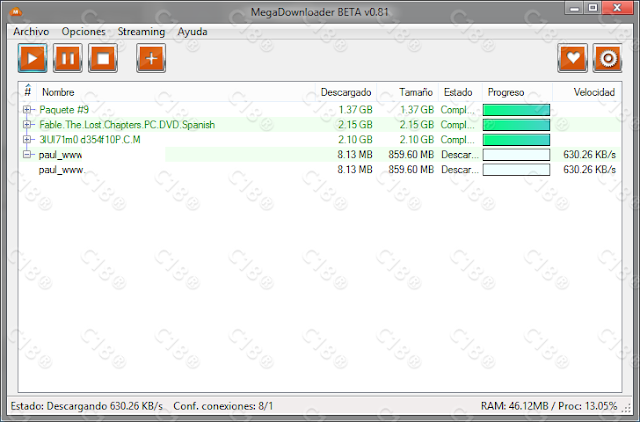Sort by the Estado column header
Screen dimensions: 640x422
[460, 92]
